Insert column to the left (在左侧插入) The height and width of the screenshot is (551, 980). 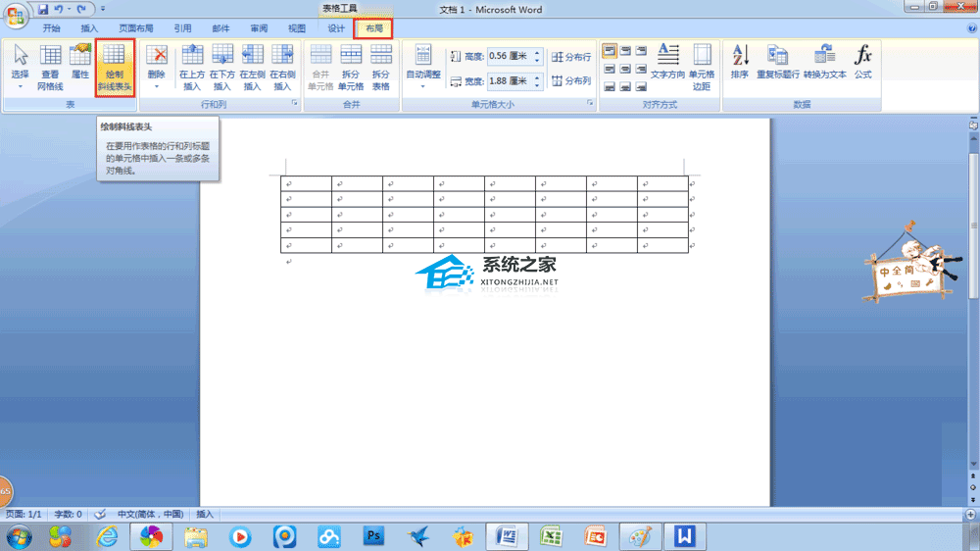pyautogui.click(x=252, y=68)
